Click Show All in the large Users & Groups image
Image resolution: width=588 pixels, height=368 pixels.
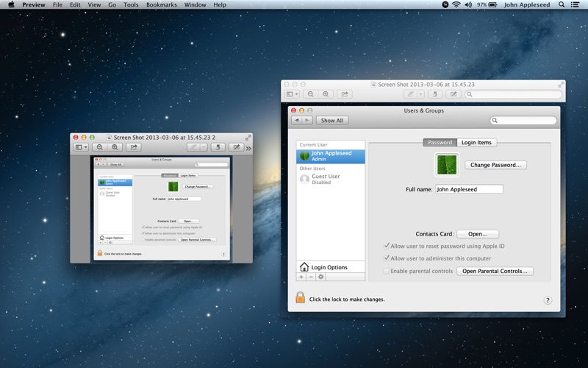pyautogui.click(x=332, y=121)
